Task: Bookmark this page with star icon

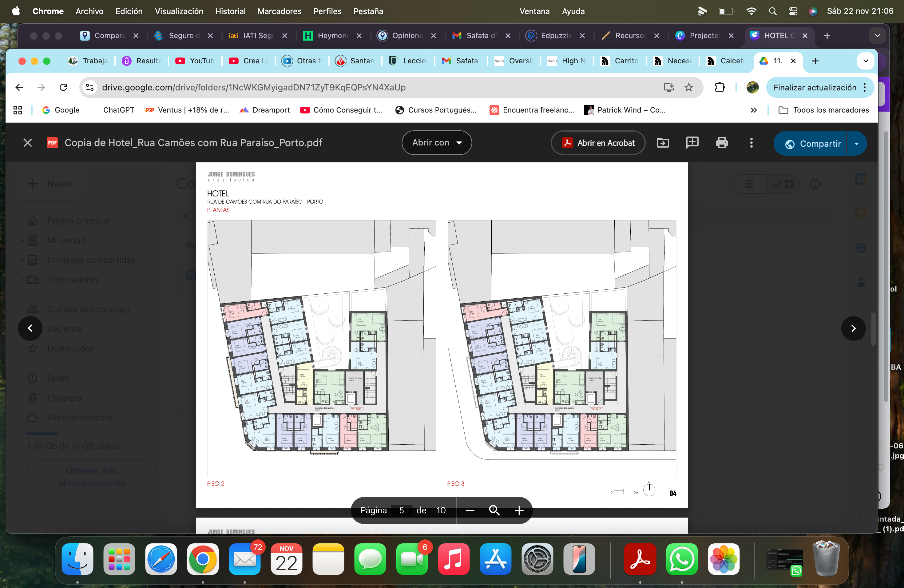Action: coord(689,87)
